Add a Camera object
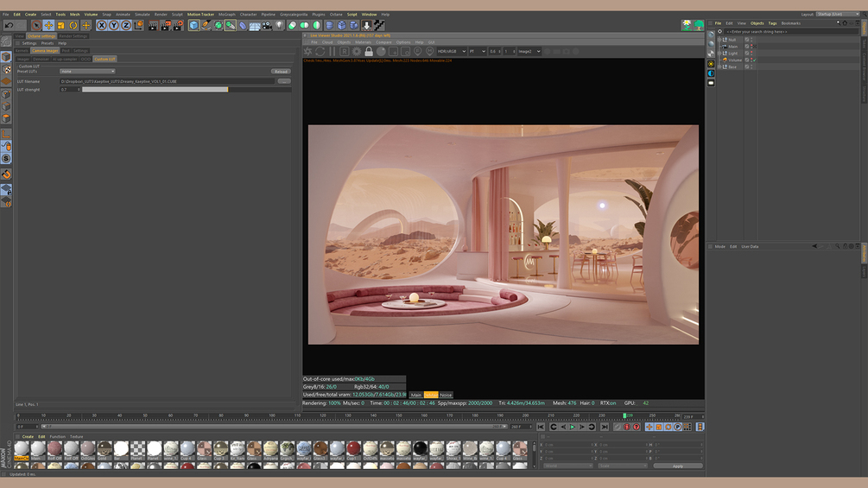The height and width of the screenshot is (488, 868). (267, 25)
